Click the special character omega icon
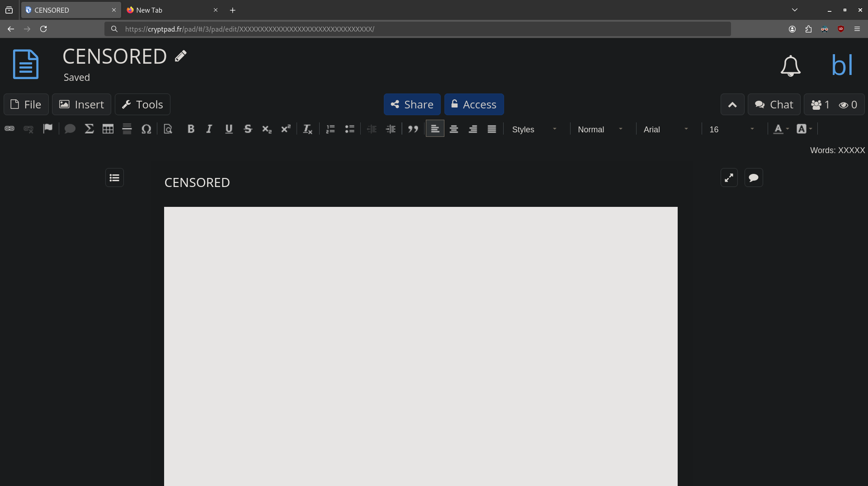 pyautogui.click(x=146, y=129)
